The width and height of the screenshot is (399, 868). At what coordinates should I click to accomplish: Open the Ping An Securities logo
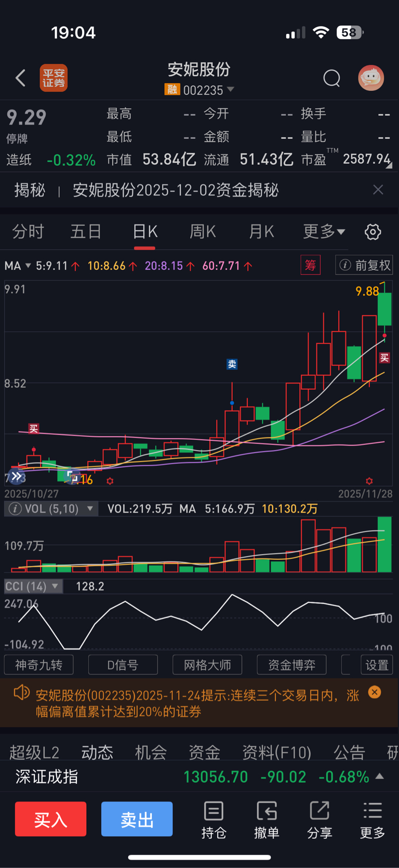(x=54, y=78)
